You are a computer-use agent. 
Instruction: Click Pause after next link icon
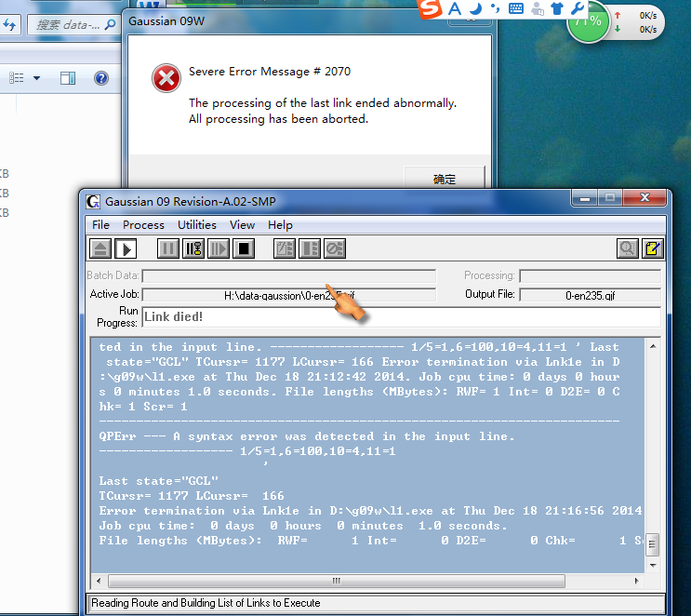pyautogui.click(x=193, y=248)
